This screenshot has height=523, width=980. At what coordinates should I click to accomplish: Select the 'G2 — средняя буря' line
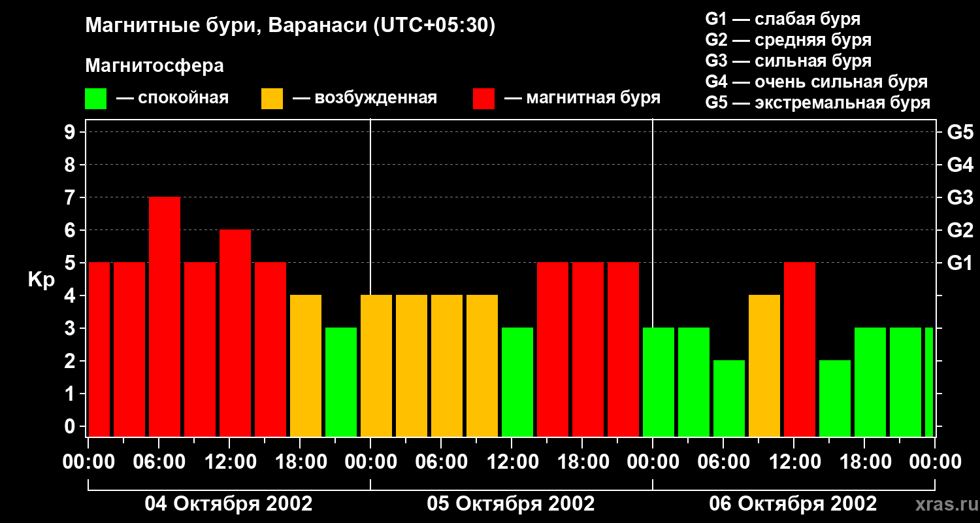[788, 40]
